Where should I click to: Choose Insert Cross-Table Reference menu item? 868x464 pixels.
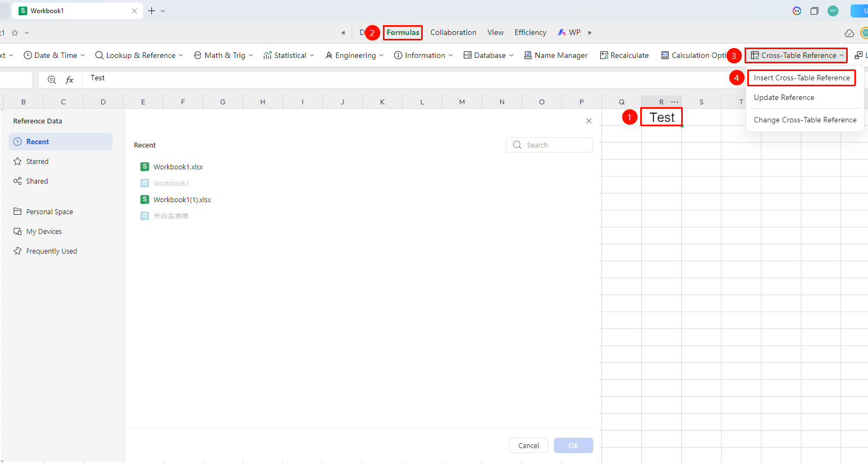click(x=801, y=78)
